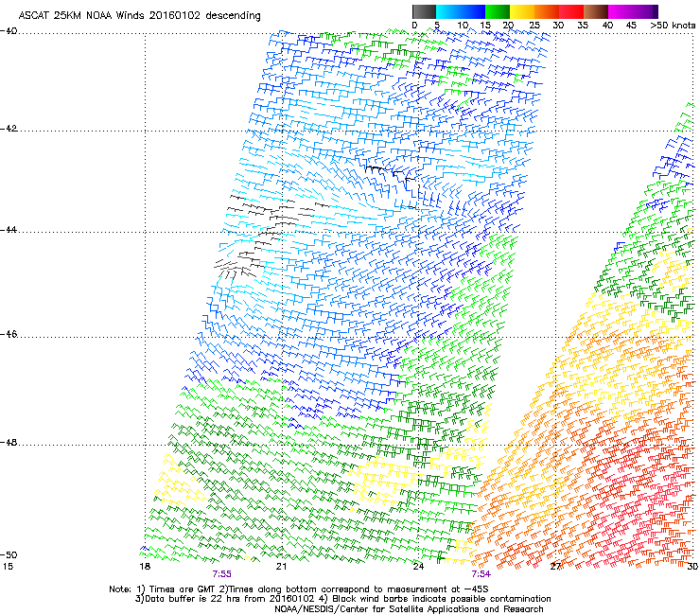Click the purple '7:54' swath time label
The image size is (700, 615).
[481, 574]
